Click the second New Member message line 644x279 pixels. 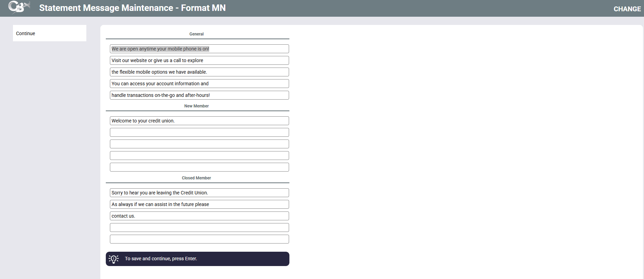tap(199, 132)
